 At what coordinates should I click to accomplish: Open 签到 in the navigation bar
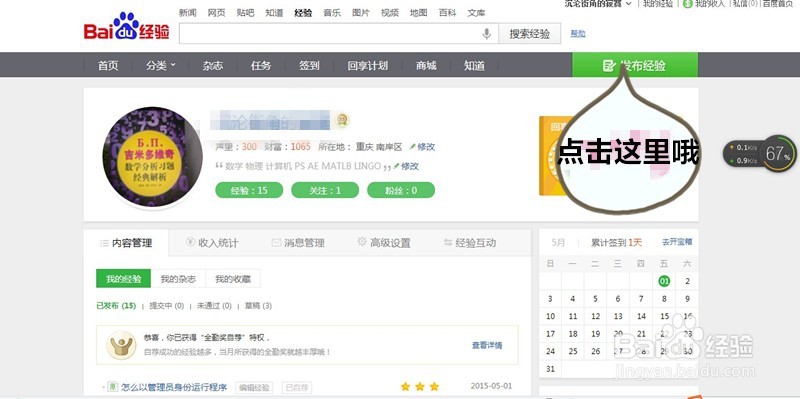tap(309, 65)
